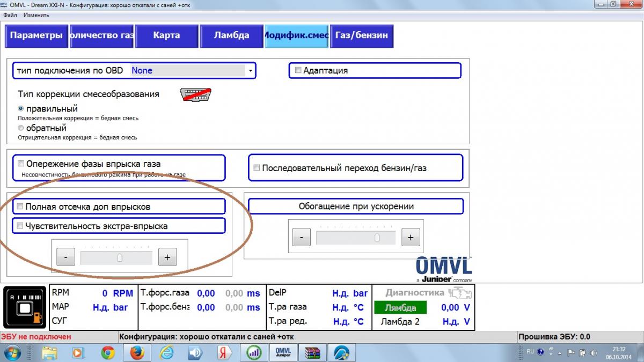This screenshot has height=362, width=644.
Task: Expand the тип подключения по OBD dropdown
Action: click(250, 70)
